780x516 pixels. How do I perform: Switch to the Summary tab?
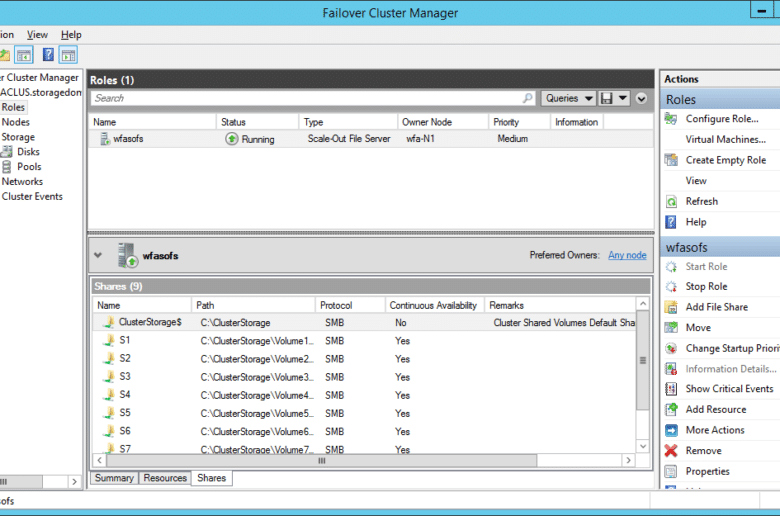click(114, 478)
